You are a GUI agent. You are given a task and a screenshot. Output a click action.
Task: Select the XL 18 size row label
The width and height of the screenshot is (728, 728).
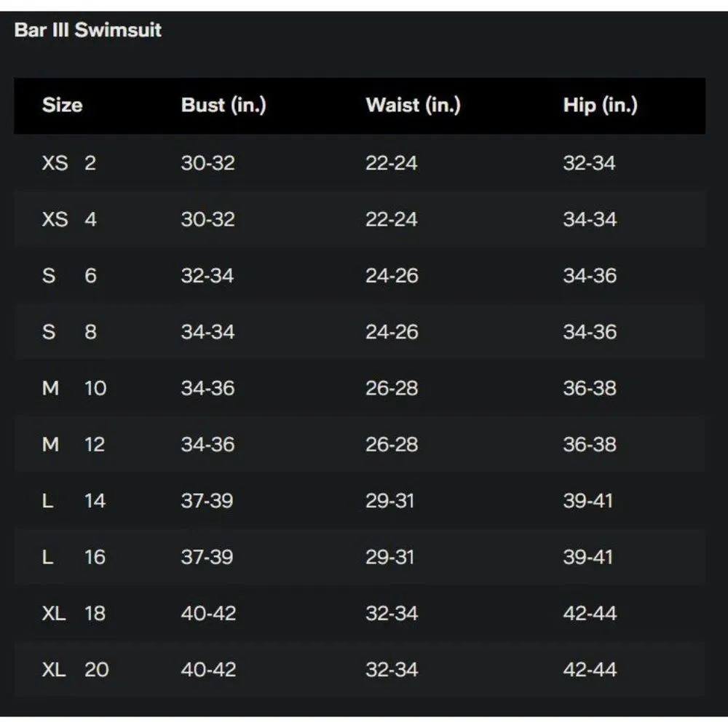(x=74, y=613)
